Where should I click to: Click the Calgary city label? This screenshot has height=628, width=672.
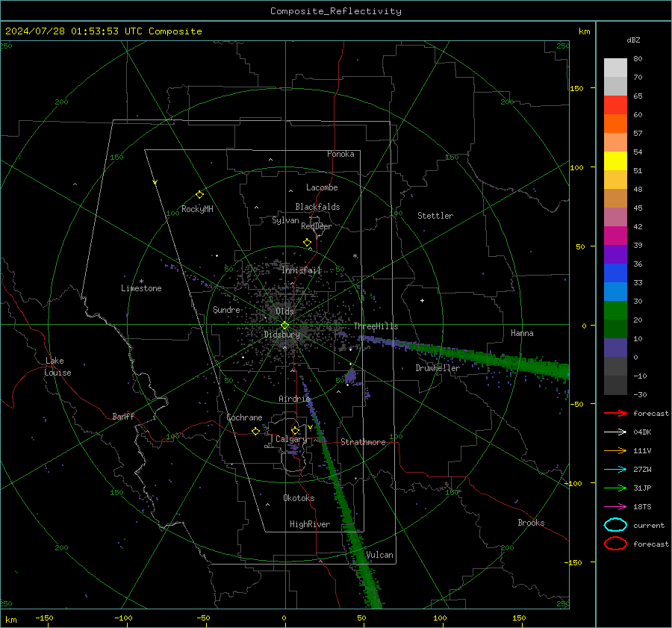pos(291,439)
